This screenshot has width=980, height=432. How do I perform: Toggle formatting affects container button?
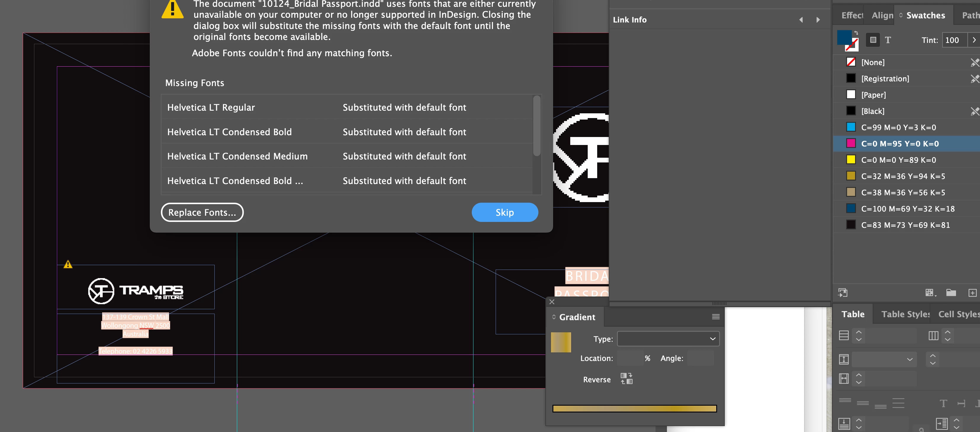(x=873, y=40)
